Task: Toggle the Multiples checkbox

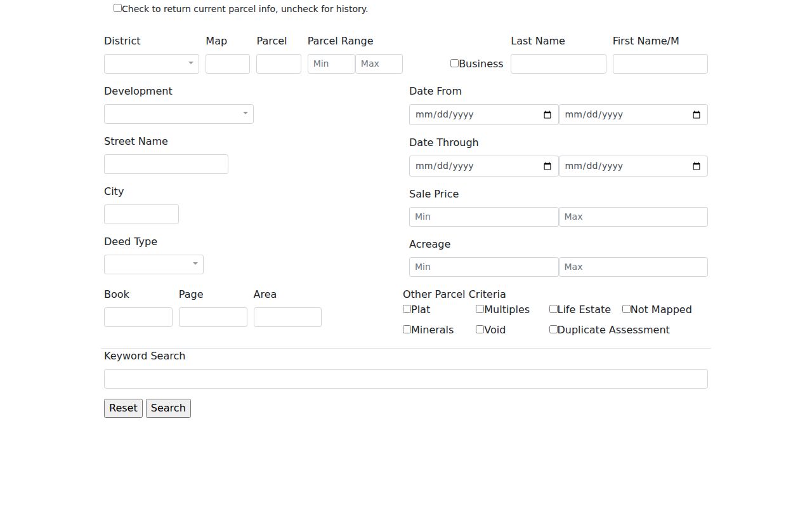Action: point(480,309)
